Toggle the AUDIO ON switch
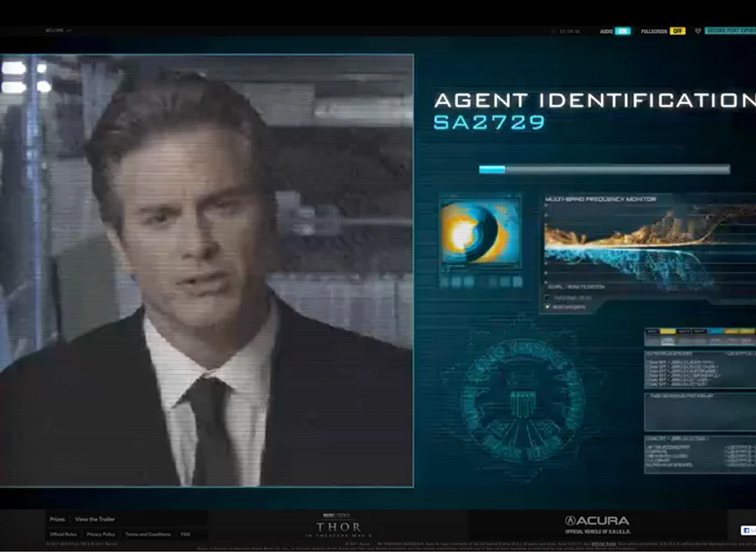 [623, 31]
